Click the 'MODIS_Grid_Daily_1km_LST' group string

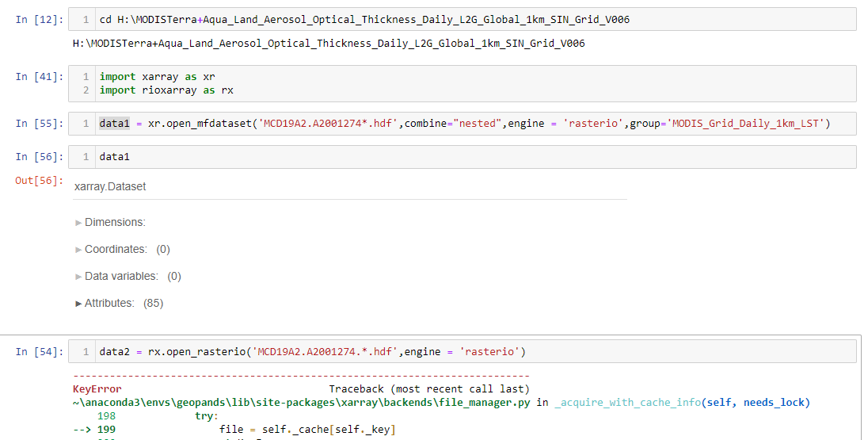click(745, 123)
